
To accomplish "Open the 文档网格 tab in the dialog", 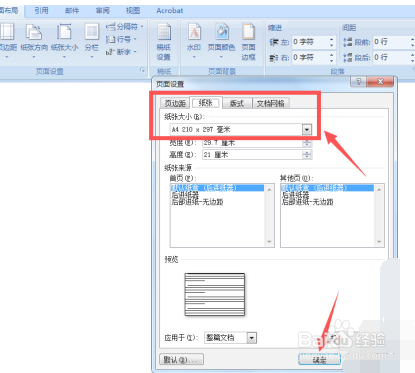I will coord(271,103).
